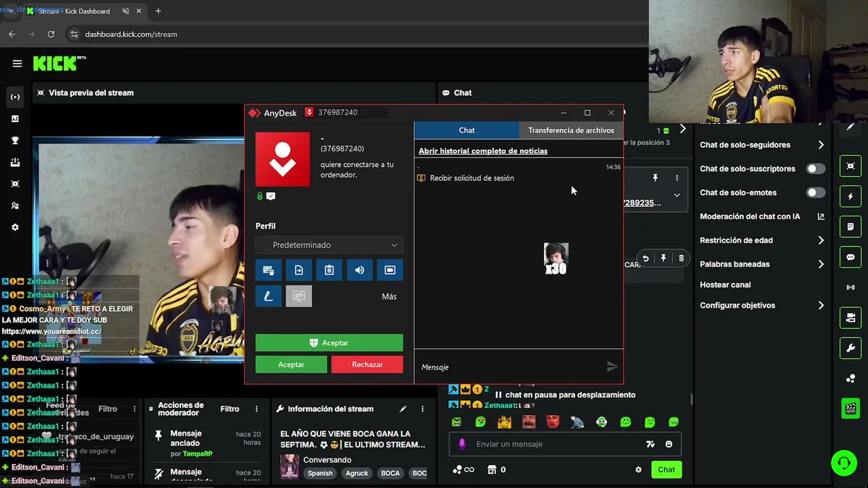868x488 pixels.
Task: Click the lightning bolt quick action icon
Action: coord(850,197)
